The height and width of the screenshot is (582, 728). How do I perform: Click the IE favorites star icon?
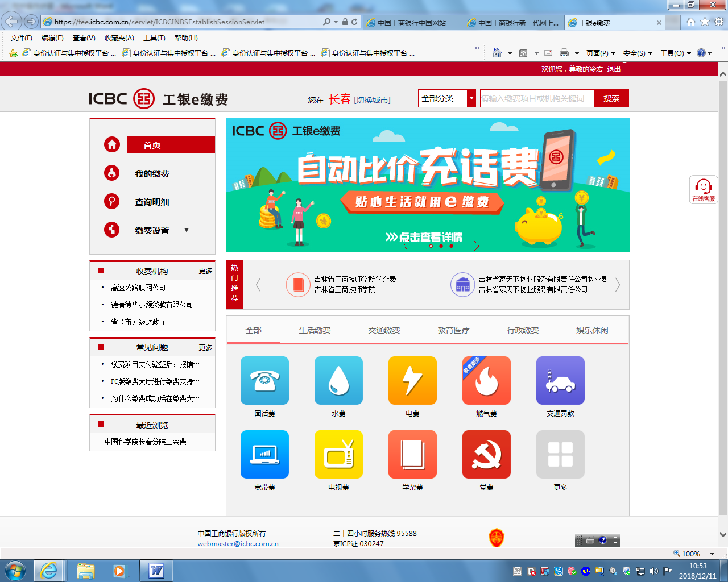tap(705, 22)
